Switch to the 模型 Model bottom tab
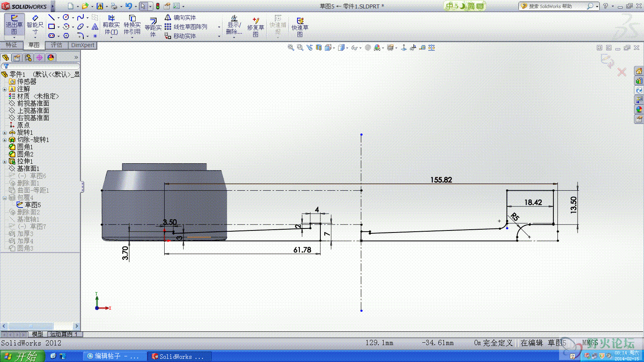Screen dimensions: 644x362 point(37,334)
